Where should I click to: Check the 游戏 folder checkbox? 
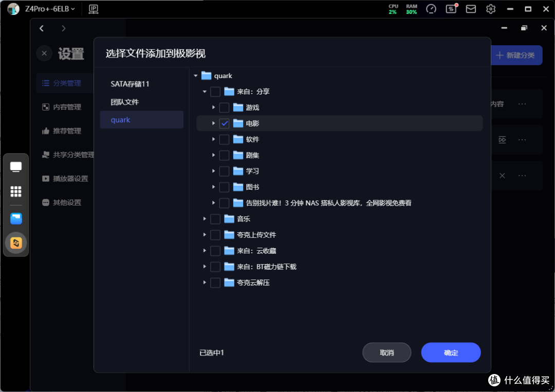point(224,107)
